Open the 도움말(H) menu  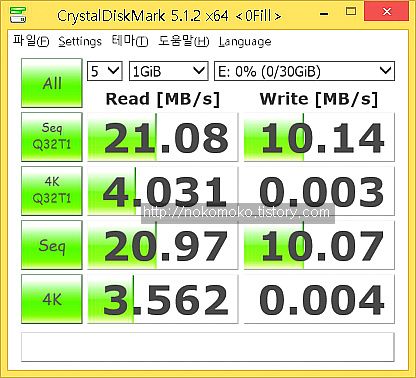click(183, 41)
